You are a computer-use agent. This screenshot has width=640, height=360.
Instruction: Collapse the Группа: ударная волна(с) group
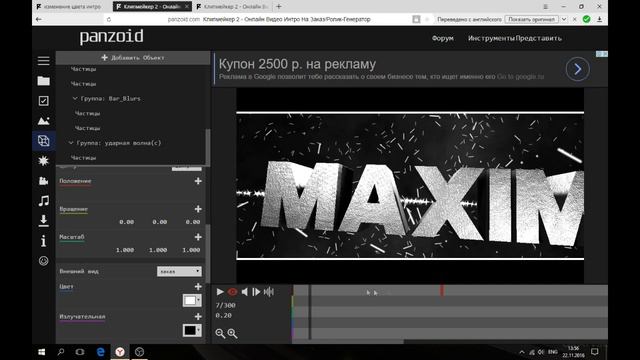(x=71, y=143)
